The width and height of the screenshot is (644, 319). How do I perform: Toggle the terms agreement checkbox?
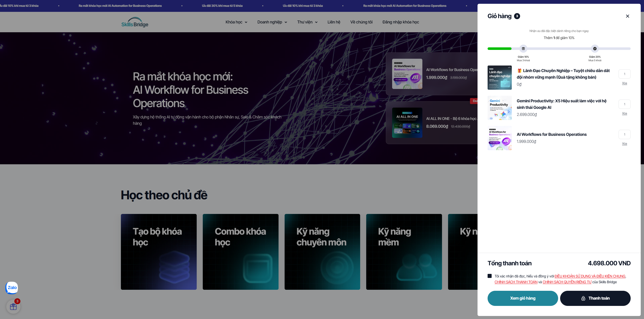(x=490, y=276)
